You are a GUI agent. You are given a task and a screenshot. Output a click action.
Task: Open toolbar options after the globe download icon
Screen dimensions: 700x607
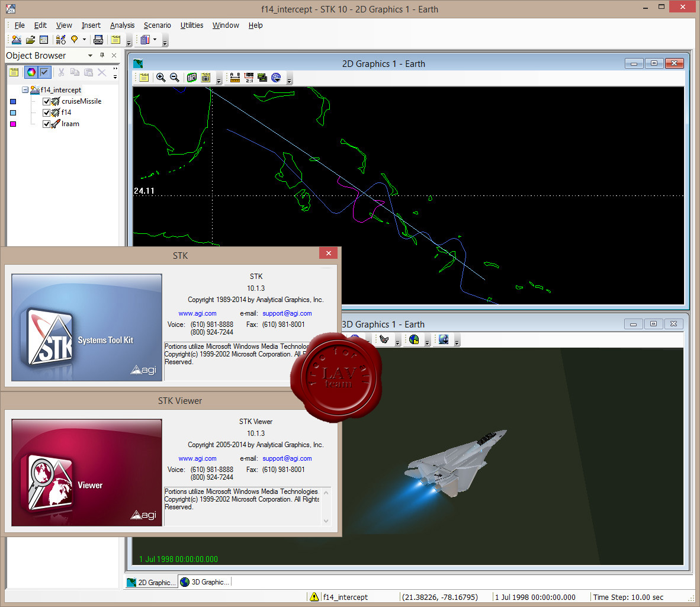tap(457, 342)
